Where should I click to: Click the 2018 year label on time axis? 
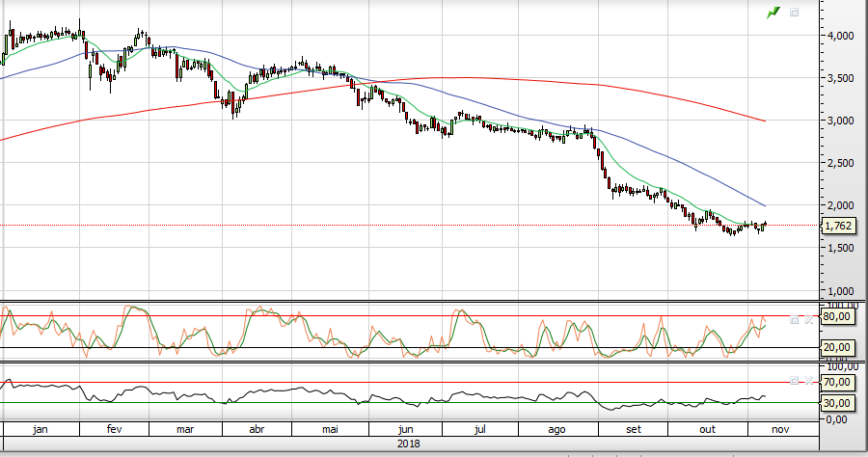410,444
